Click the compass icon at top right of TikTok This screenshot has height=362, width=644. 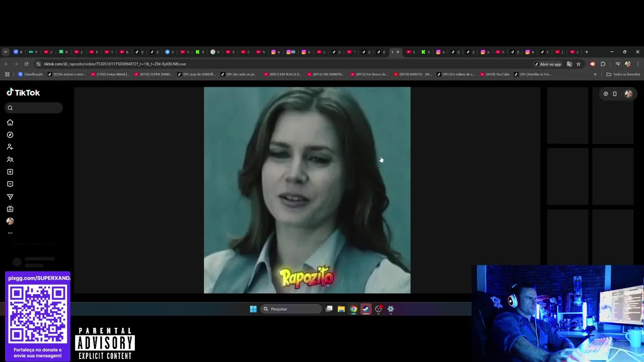606,94
